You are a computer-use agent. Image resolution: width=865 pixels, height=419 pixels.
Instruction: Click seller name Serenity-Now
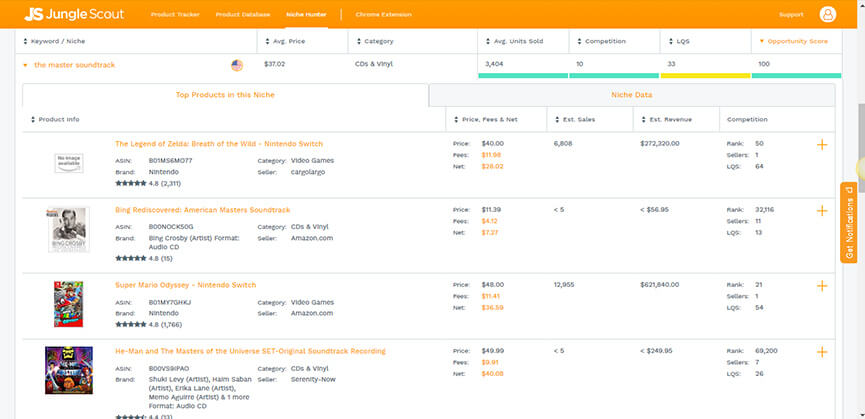click(313, 380)
